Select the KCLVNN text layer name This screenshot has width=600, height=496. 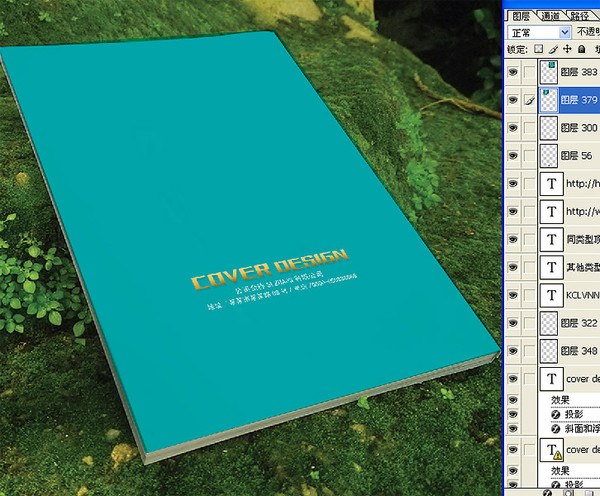pyautogui.click(x=583, y=295)
